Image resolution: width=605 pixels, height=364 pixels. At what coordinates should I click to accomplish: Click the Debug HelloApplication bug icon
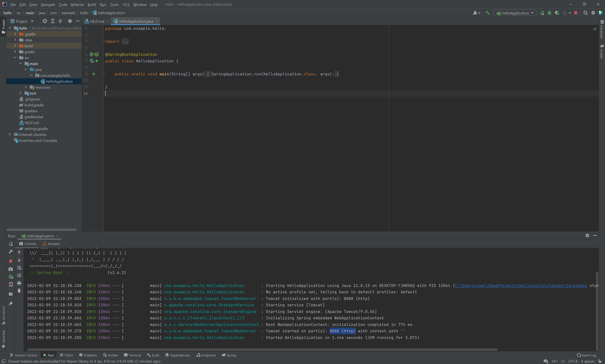pyautogui.click(x=549, y=13)
